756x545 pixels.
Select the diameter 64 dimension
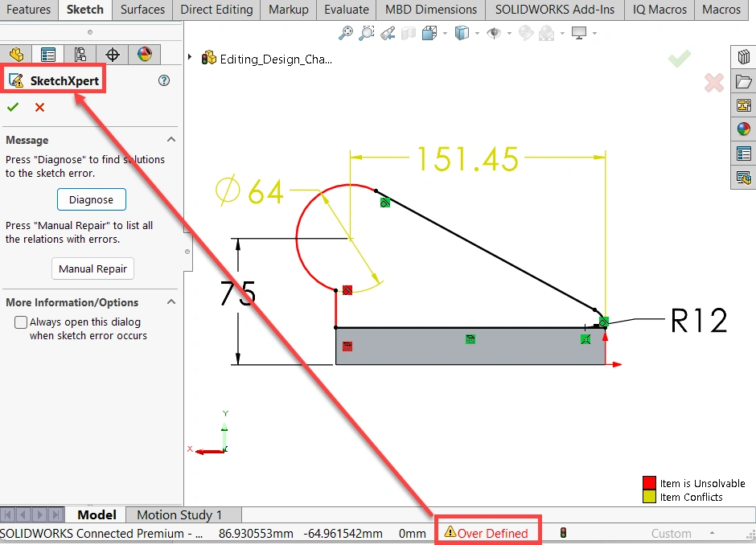pyautogui.click(x=250, y=191)
